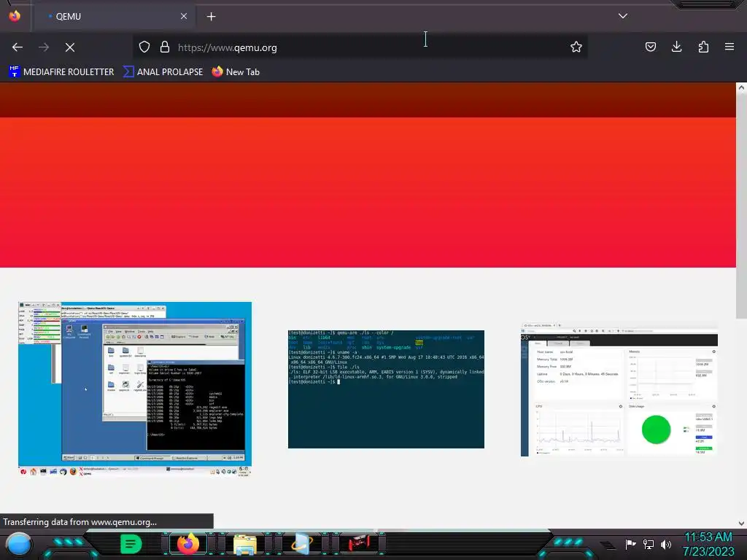The height and width of the screenshot is (560, 747).
Task: Click the Firefox View icon in tab bar
Action: point(15,16)
